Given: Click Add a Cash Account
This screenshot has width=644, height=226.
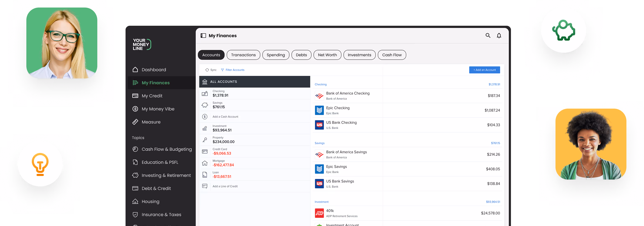Looking at the screenshot, I should tap(225, 117).
